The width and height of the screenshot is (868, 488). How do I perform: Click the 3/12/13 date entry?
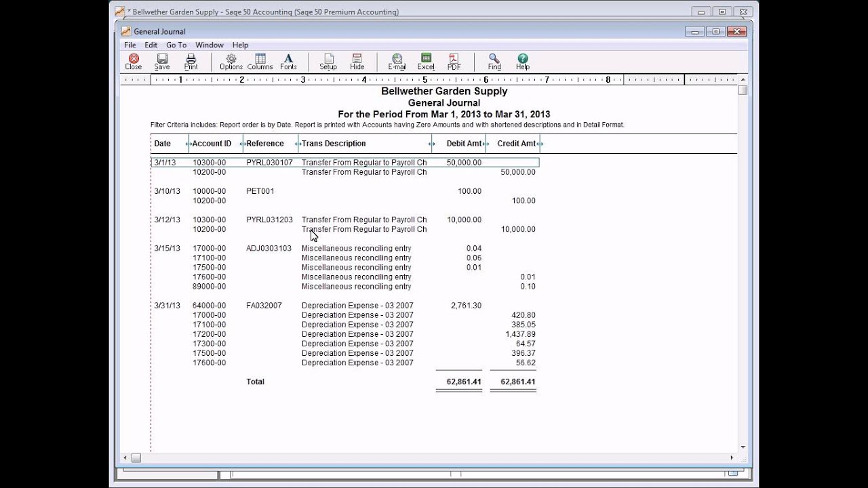[x=167, y=220]
